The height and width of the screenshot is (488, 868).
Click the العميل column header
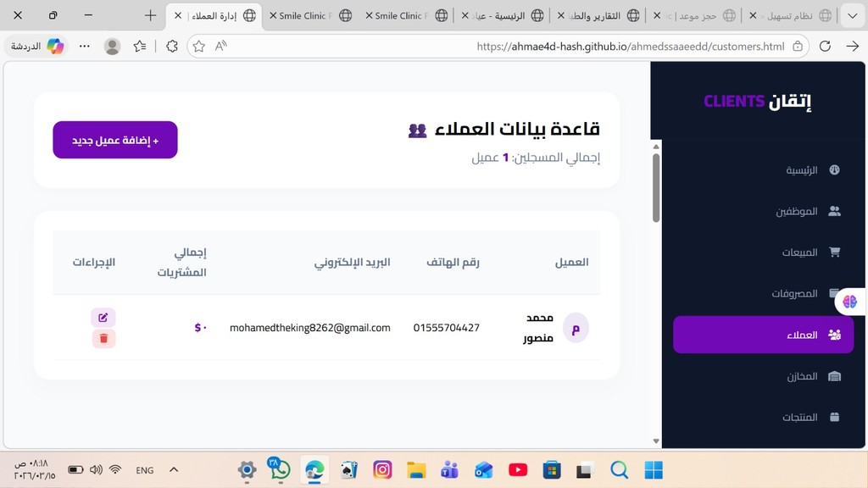point(572,263)
